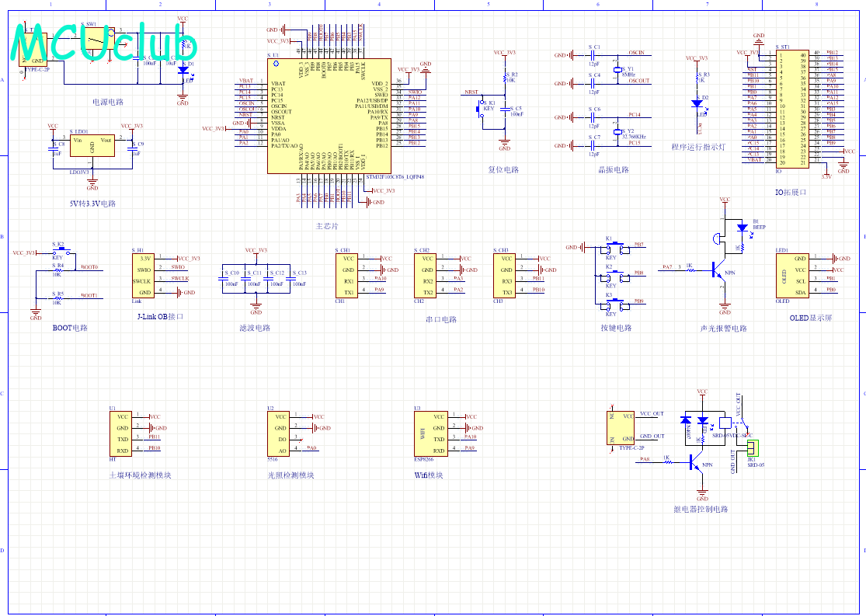Select the S_SW1 power switch symbol

(95, 38)
